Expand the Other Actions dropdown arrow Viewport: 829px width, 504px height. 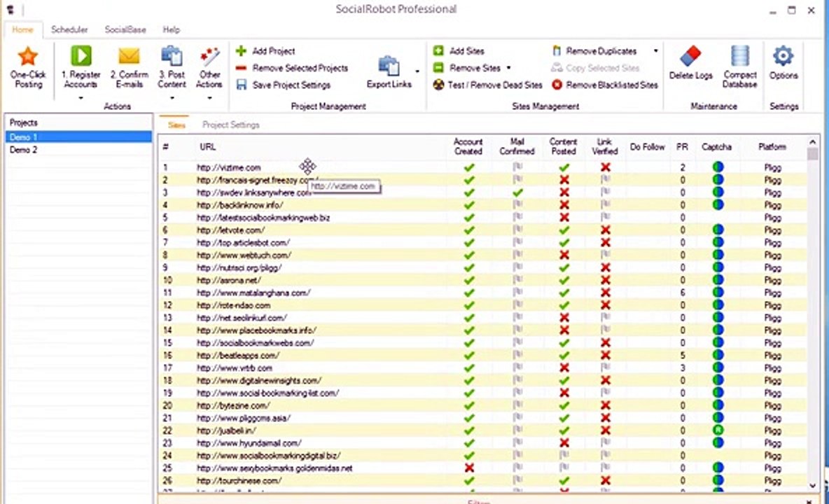click(209, 98)
